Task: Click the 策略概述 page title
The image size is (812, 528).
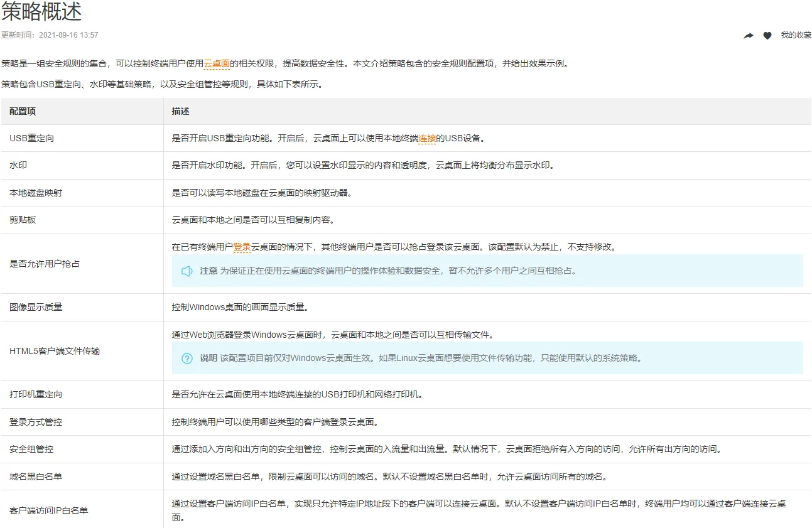Action: [x=41, y=11]
